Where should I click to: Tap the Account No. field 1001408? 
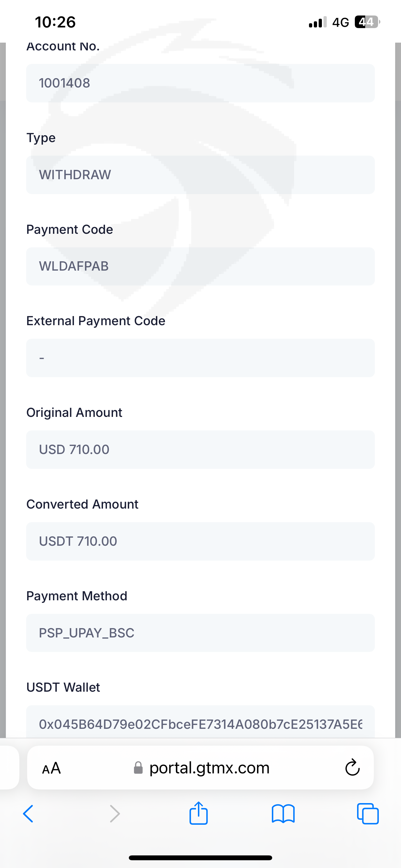200,83
